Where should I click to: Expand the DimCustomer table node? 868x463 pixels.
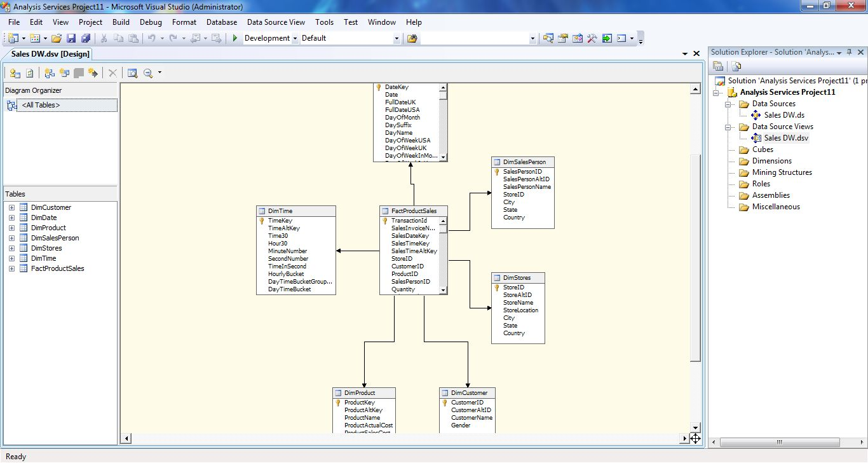pos(11,207)
